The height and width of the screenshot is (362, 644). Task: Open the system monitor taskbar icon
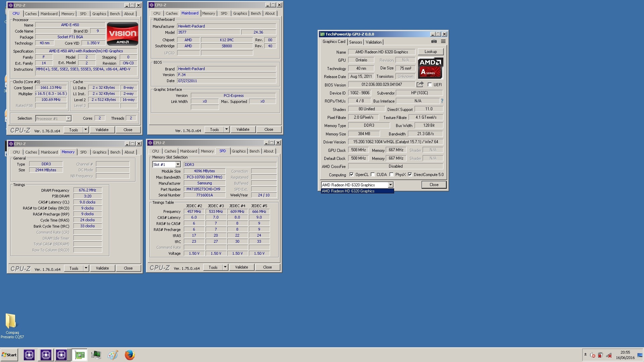96,355
